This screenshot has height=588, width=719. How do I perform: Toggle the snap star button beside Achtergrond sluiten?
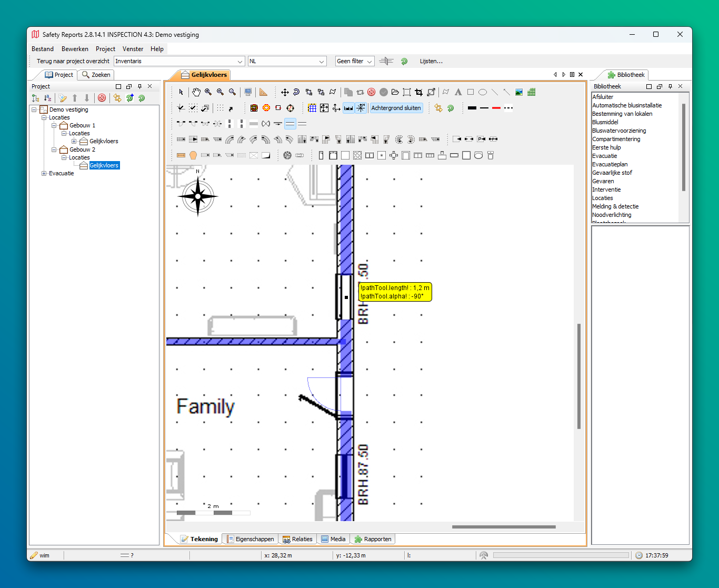coord(361,108)
